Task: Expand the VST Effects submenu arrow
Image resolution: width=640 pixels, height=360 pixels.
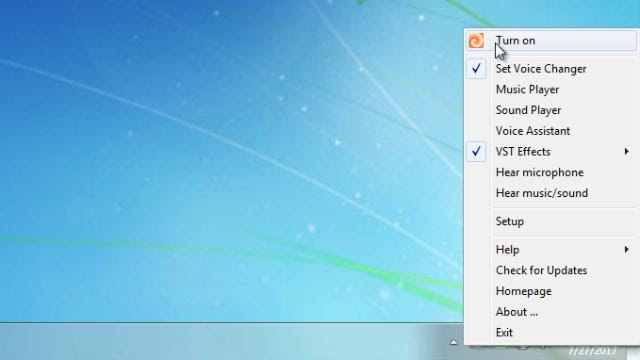Action: click(x=627, y=151)
